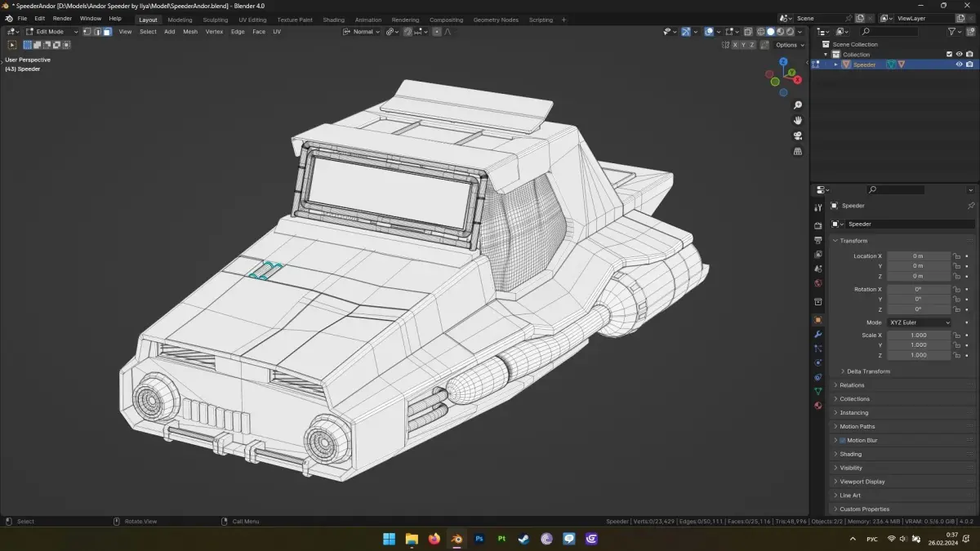Toggle Motion Blur checkbox

tap(842, 440)
